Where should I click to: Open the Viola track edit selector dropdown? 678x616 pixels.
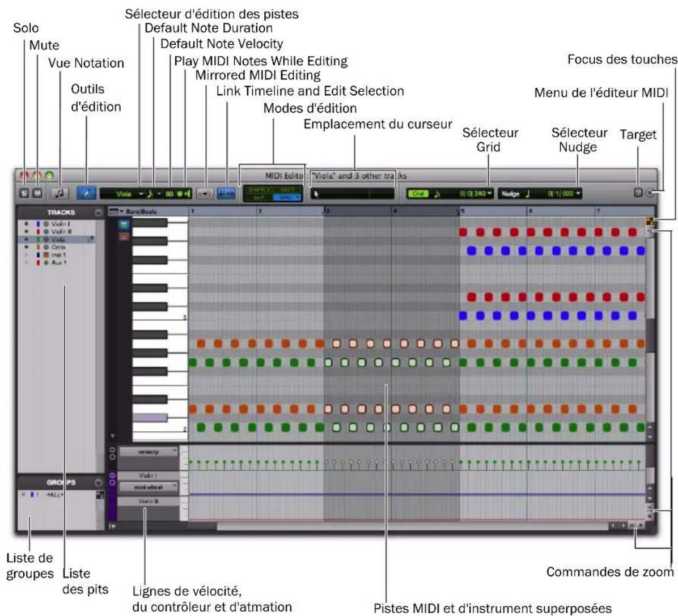pos(141,194)
